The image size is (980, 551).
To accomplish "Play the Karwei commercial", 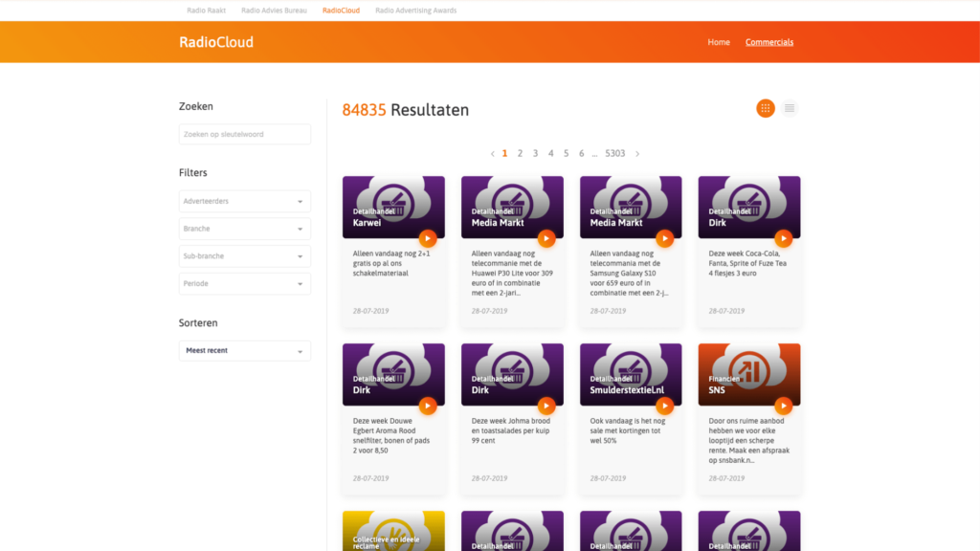I will (x=428, y=238).
